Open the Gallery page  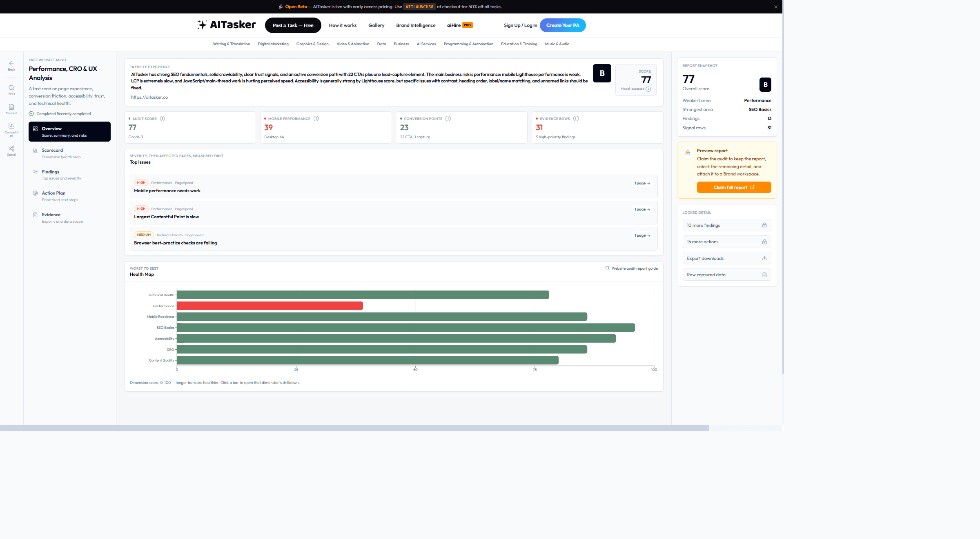click(376, 25)
